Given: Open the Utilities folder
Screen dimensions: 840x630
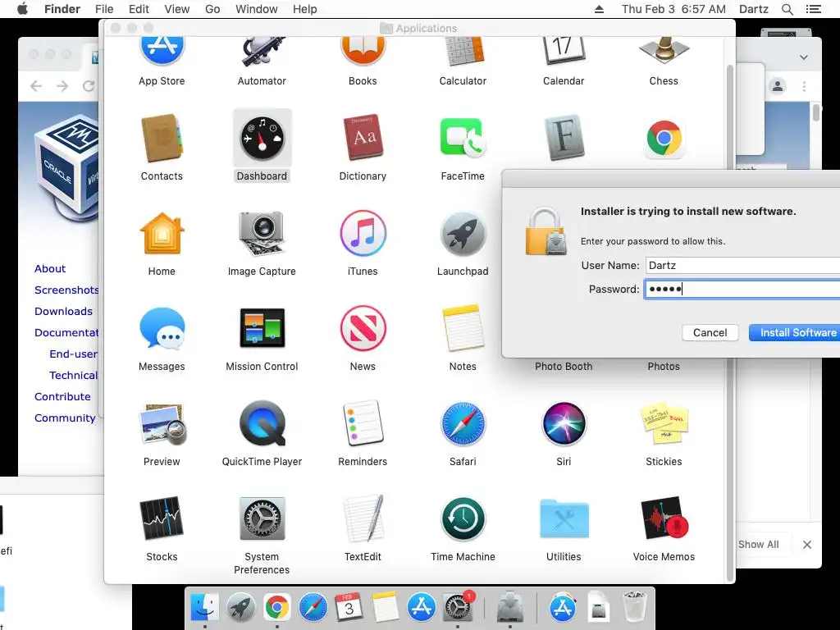Looking at the screenshot, I should tap(564, 518).
